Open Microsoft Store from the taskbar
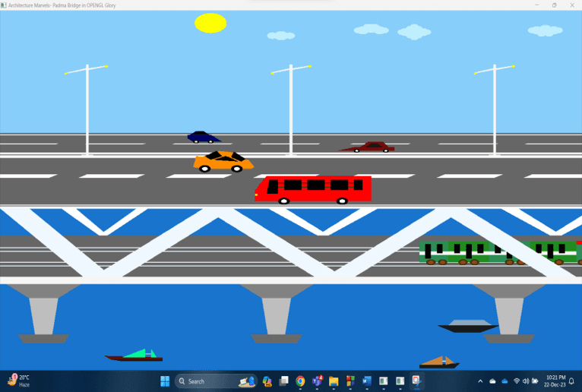The height and width of the screenshot is (392, 582). 350,381
